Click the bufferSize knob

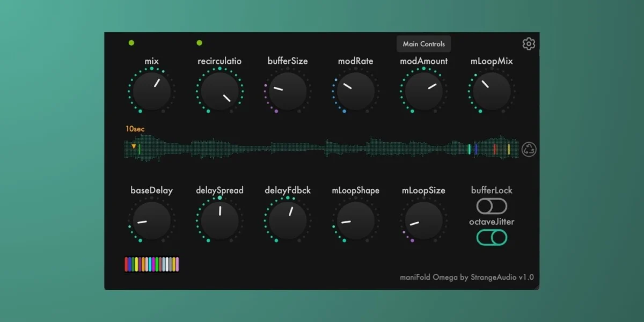click(288, 91)
